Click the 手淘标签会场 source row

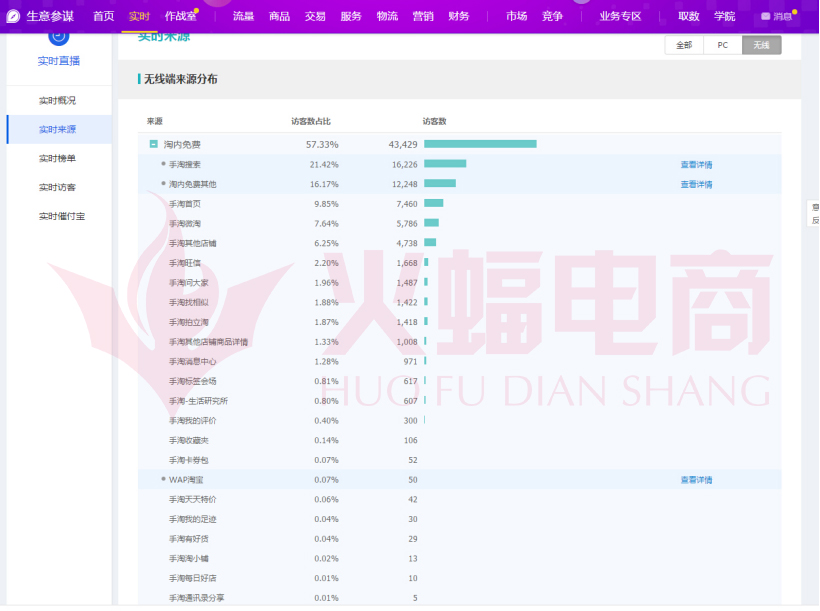tap(460, 381)
